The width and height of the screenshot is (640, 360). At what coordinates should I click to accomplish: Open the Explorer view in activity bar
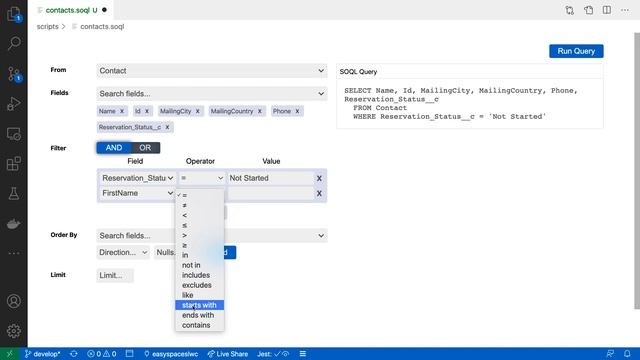point(14,14)
